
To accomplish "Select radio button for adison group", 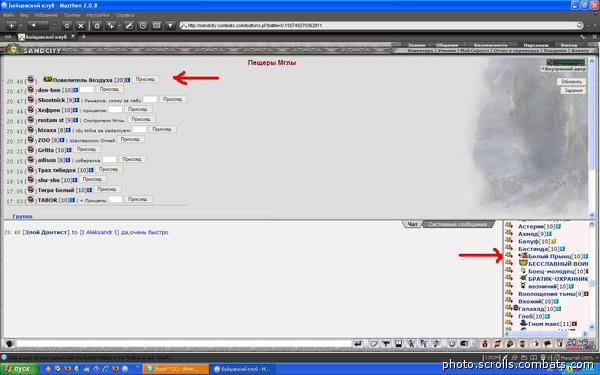I will [31, 160].
